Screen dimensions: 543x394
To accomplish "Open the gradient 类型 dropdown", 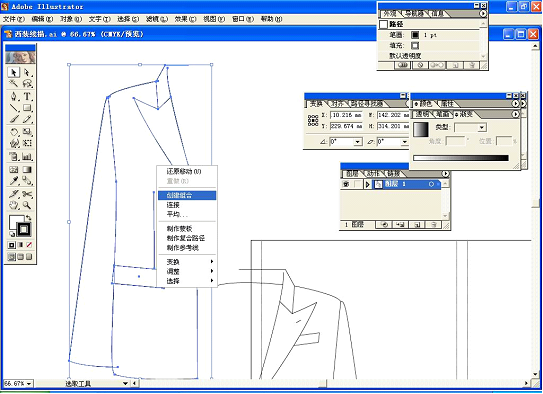I will [x=481, y=127].
